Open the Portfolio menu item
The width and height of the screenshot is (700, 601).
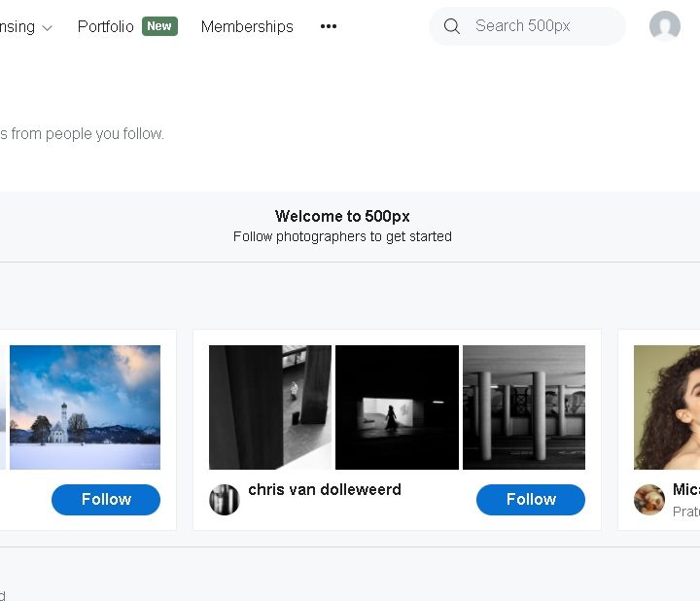coord(105,26)
